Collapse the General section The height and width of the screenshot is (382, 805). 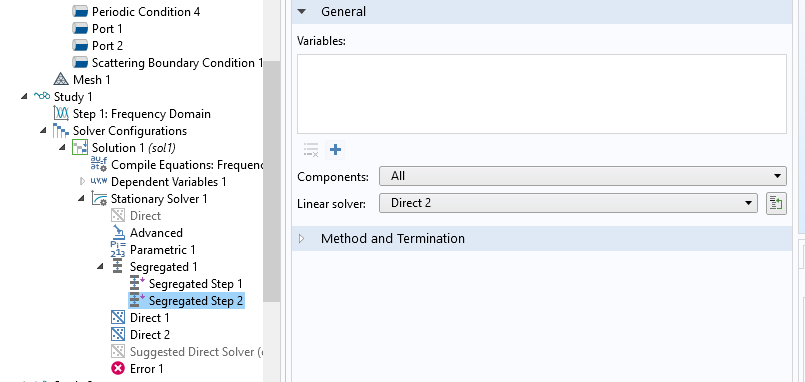(x=302, y=11)
